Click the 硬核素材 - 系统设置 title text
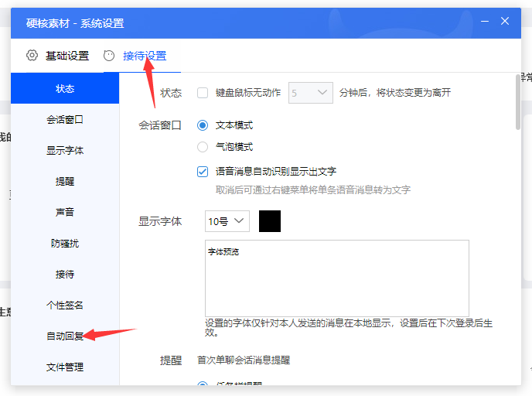 coord(75,23)
